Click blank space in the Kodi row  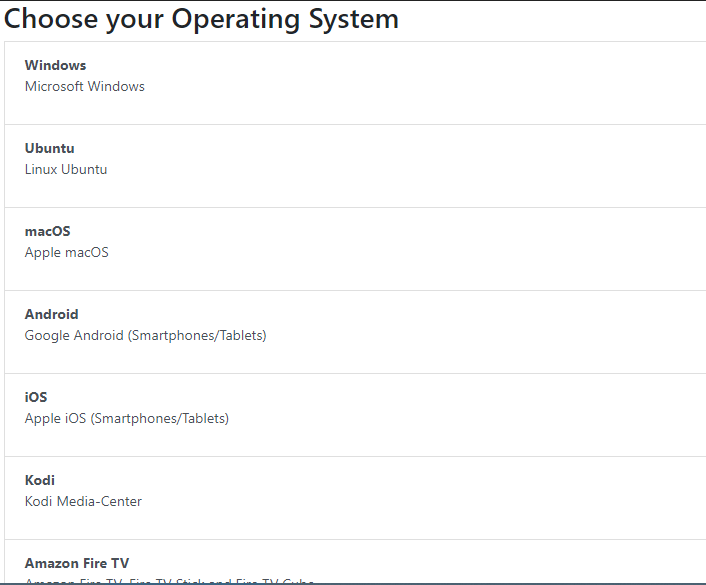(x=450, y=497)
